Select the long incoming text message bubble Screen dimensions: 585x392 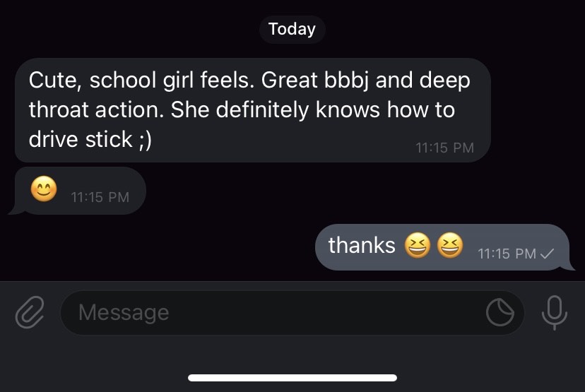[x=252, y=110]
